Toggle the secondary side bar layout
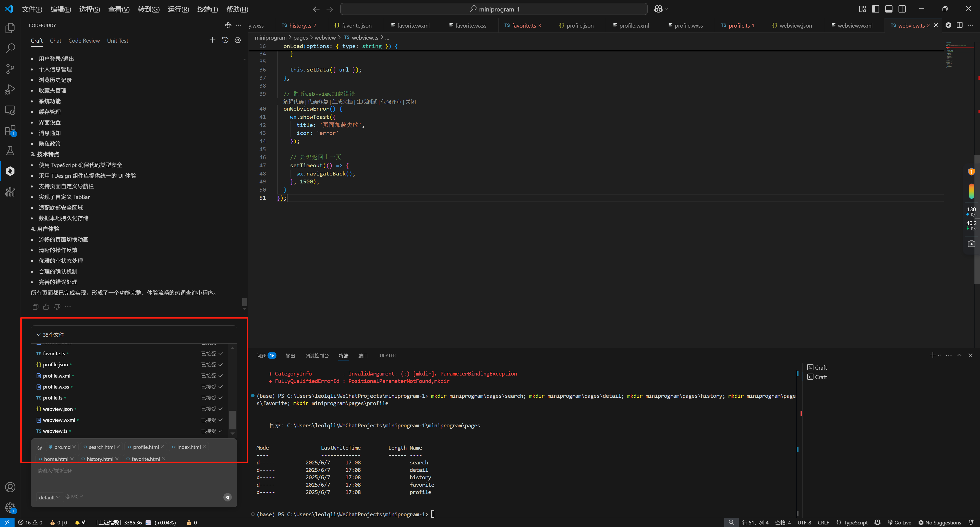This screenshot has width=980, height=527. (x=902, y=9)
